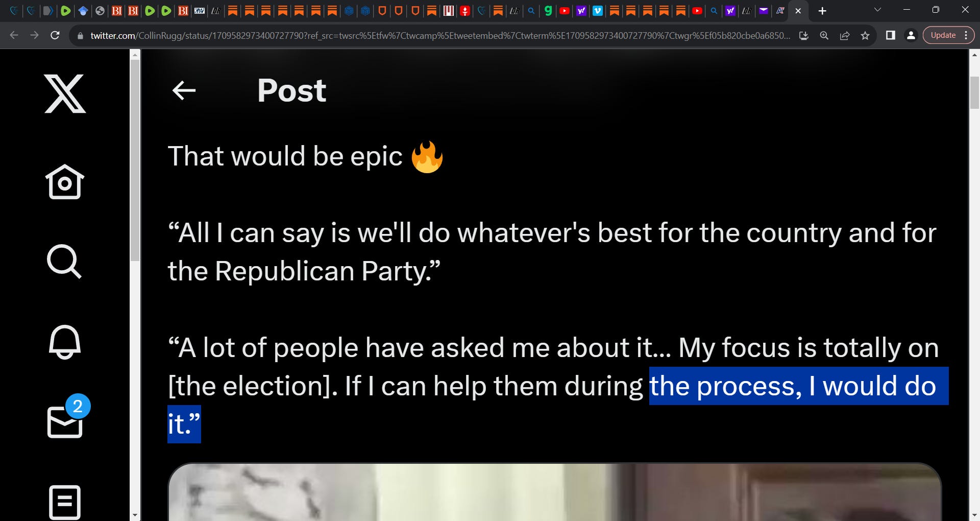This screenshot has height=521, width=980.
Task: Open Lists icon in sidebar
Action: tap(65, 502)
